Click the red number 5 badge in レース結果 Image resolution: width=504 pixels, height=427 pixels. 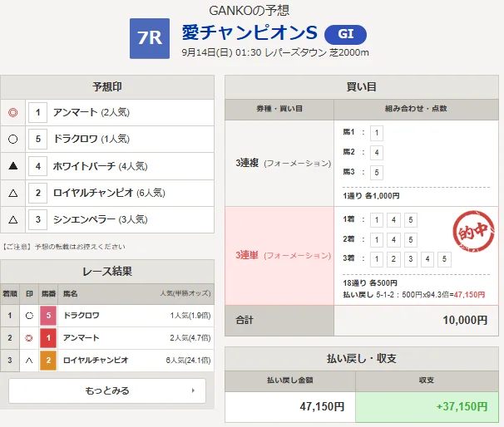[x=47, y=316]
